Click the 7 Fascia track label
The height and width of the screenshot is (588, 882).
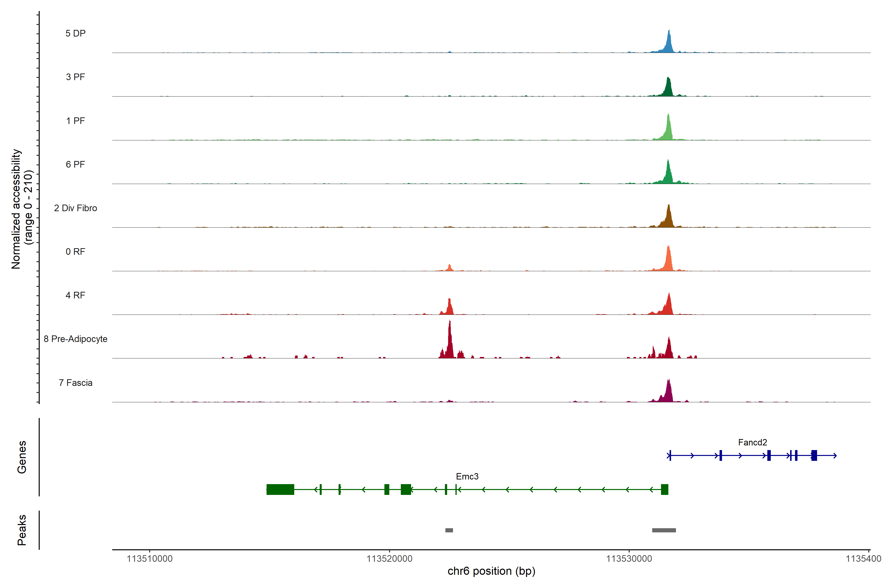coord(75,382)
